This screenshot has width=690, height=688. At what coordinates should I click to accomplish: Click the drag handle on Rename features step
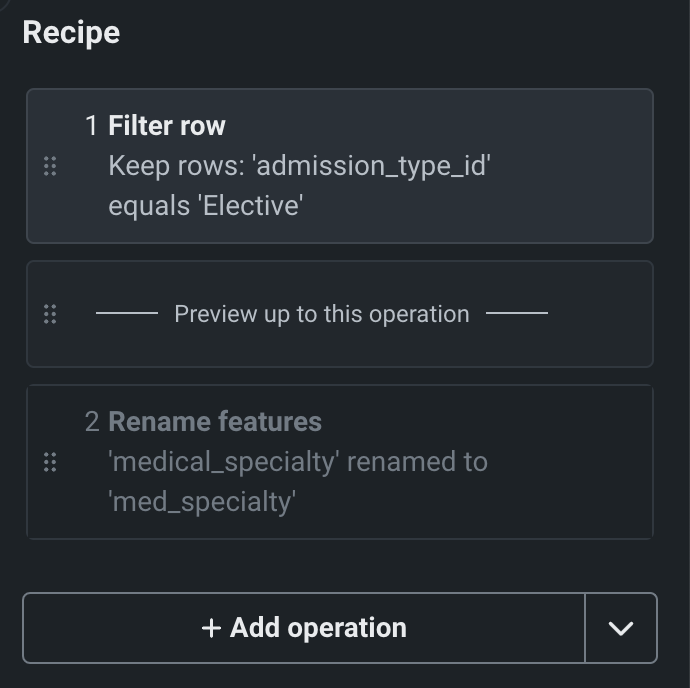click(50, 462)
